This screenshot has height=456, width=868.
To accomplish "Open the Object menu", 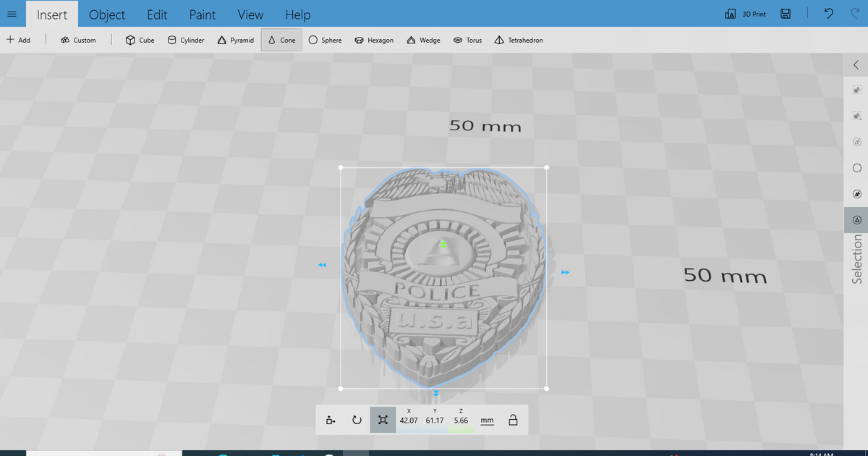I will (106, 14).
